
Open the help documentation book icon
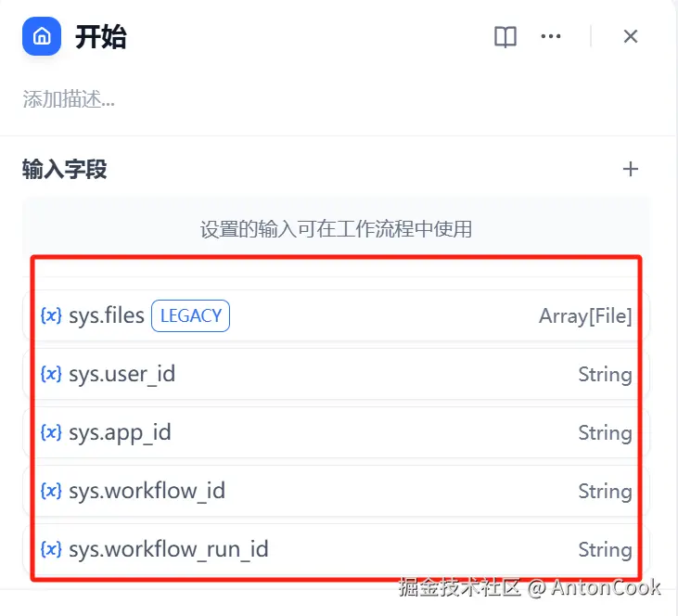(x=505, y=37)
